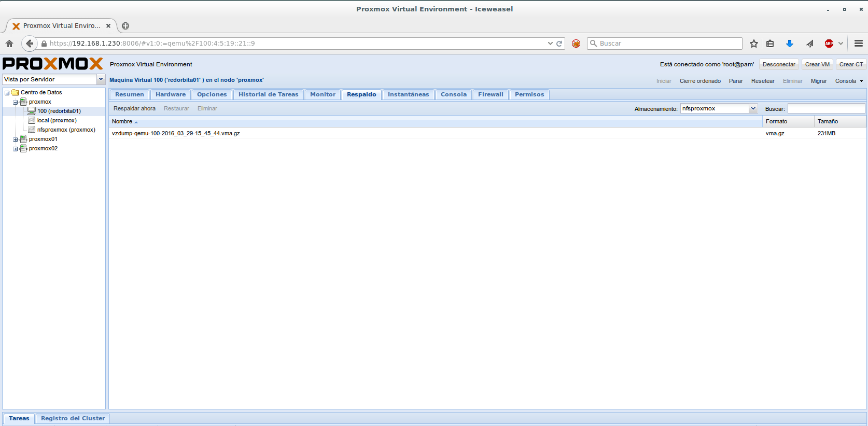Open the Almacenamiento storage dropdown
868x426 pixels.
753,108
